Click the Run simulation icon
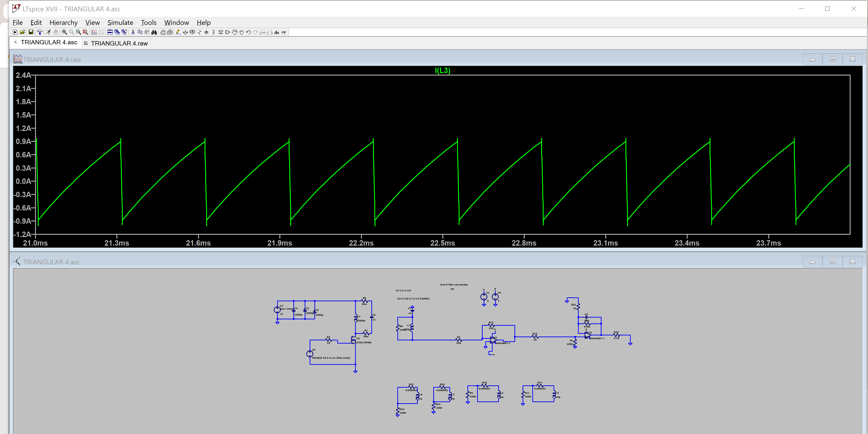868x434 pixels. 15,32
